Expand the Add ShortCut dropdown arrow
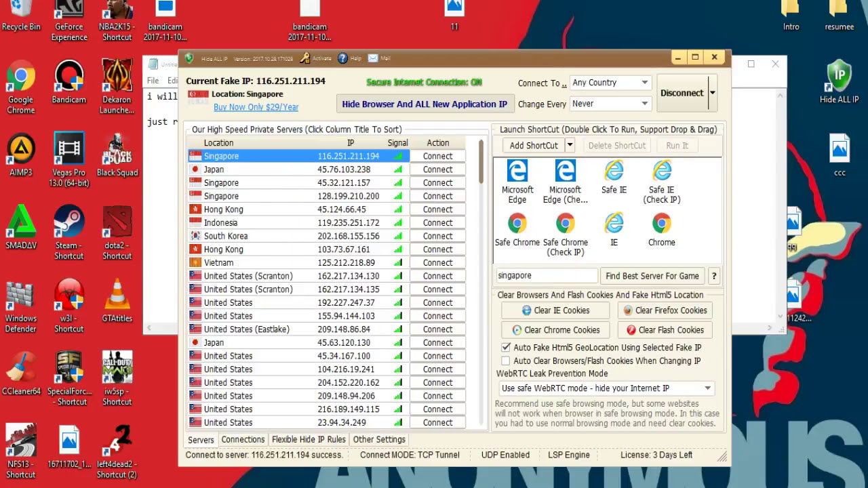This screenshot has height=488, width=868. (x=570, y=145)
